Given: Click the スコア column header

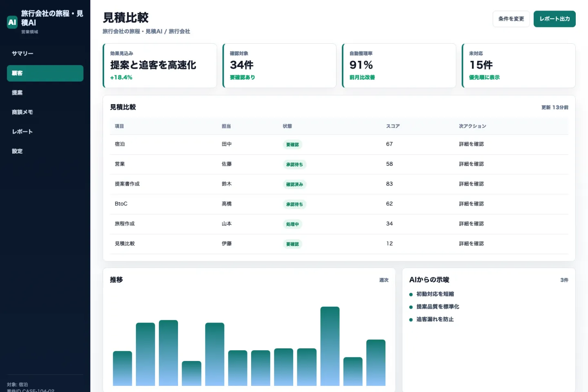Looking at the screenshot, I should point(393,126).
